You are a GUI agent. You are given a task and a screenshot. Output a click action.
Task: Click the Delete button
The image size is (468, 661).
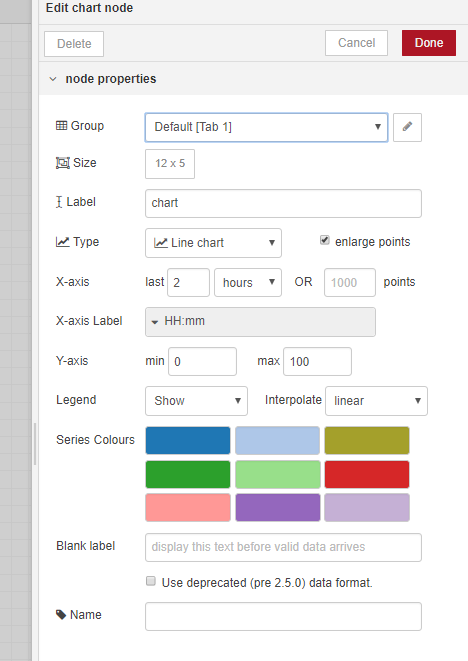tap(74, 44)
